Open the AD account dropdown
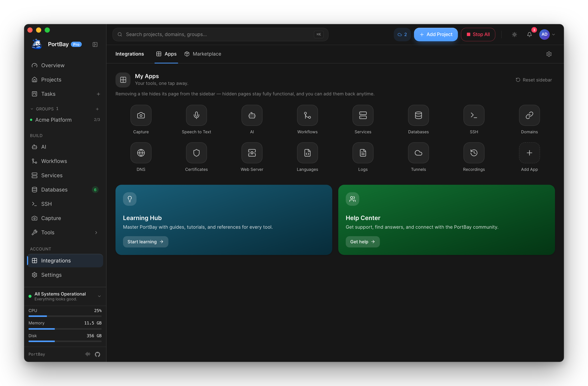 547,34
